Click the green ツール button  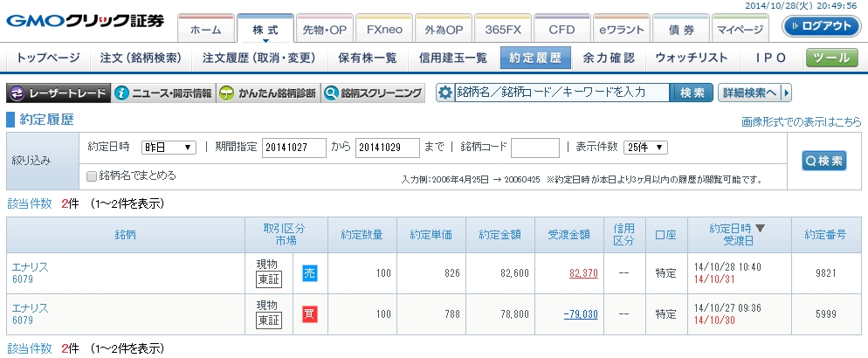831,59
